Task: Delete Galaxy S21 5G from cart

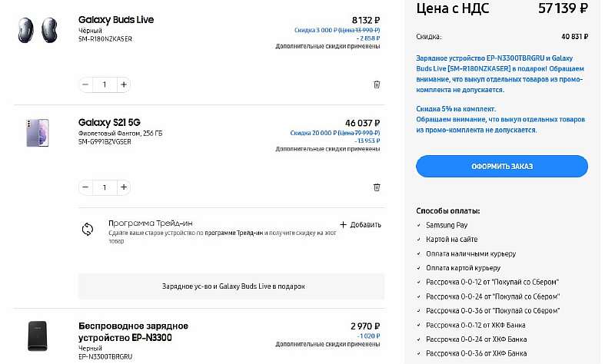Action: click(377, 187)
